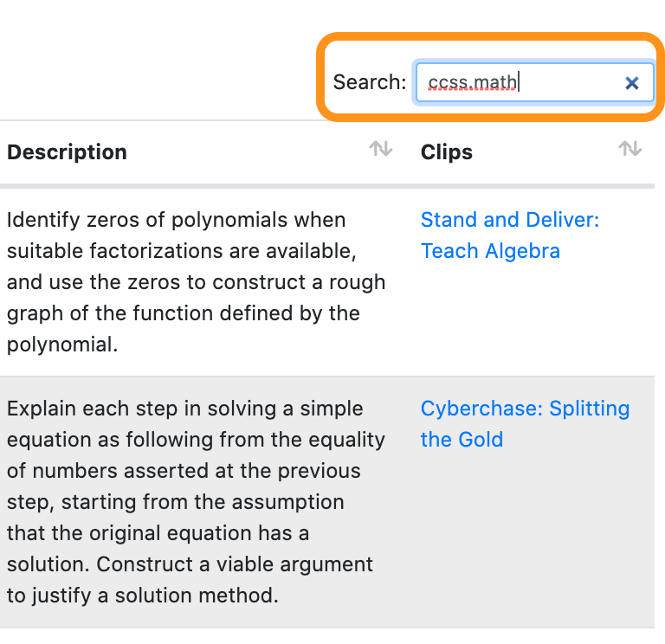Open the Cyberchase: Splitting the Gold link
665x644 pixels.
pyautogui.click(x=525, y=409)
